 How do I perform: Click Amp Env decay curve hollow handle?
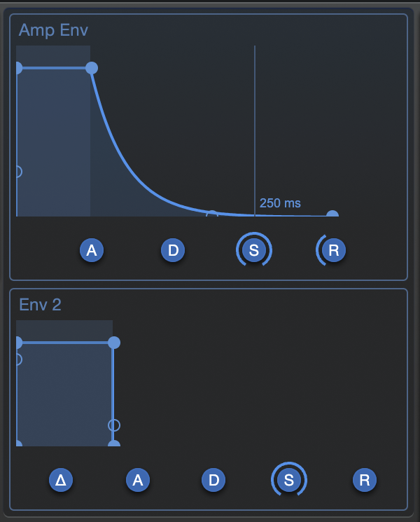point(212,214)
